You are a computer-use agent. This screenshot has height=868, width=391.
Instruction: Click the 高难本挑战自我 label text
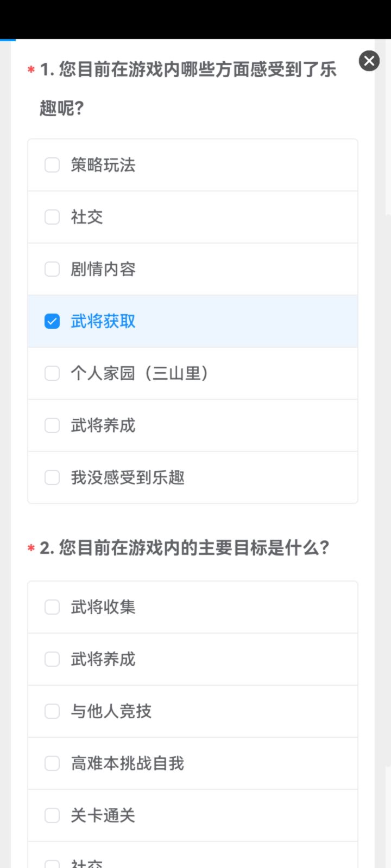point(128,763)
